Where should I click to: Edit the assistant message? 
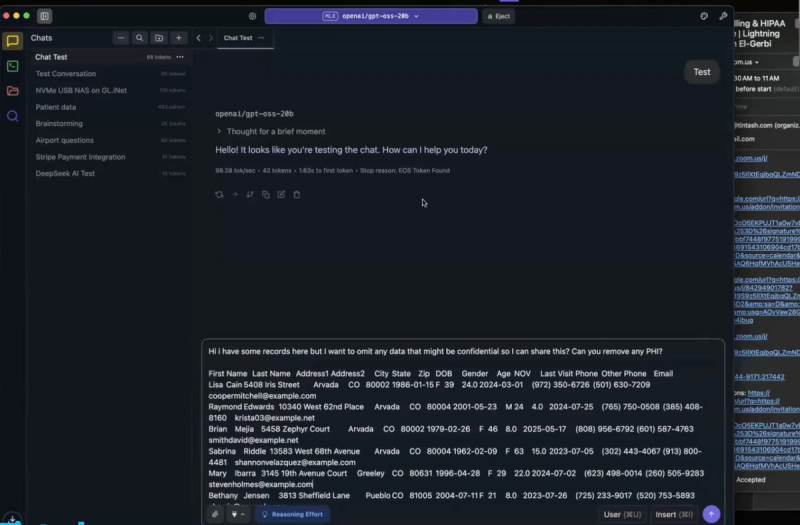281,194
